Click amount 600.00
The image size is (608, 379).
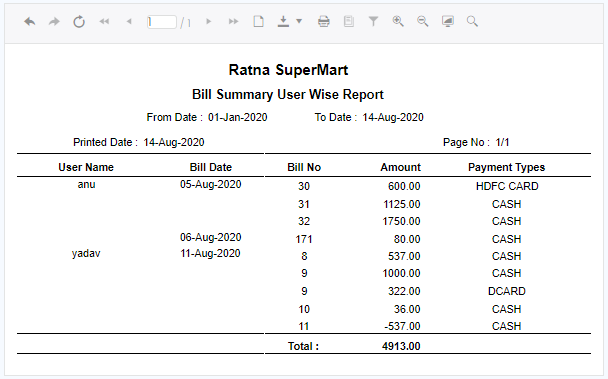pos(404,186)
